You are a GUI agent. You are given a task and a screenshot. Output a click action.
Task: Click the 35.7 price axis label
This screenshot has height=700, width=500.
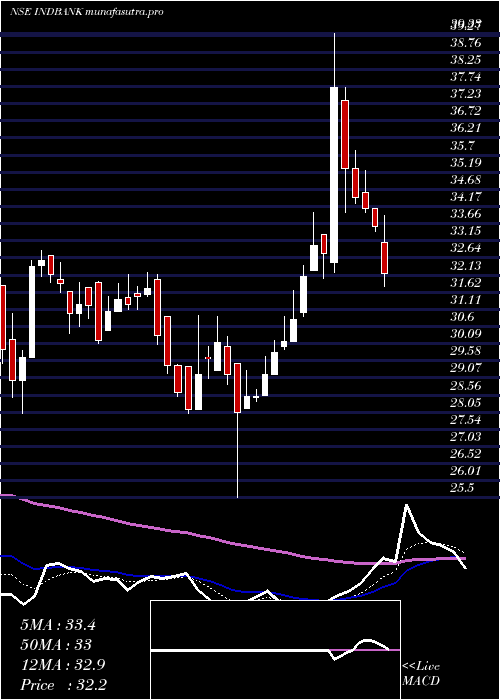(462, 146)
